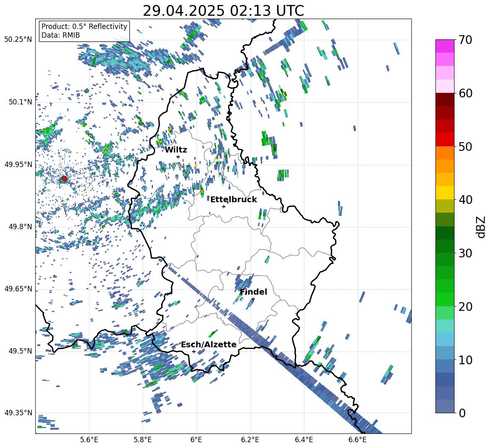Click the title 29.04.2025 02:13 UTC
The height and width of the screenshot is (448, 491).
click(x=223, y=11)
